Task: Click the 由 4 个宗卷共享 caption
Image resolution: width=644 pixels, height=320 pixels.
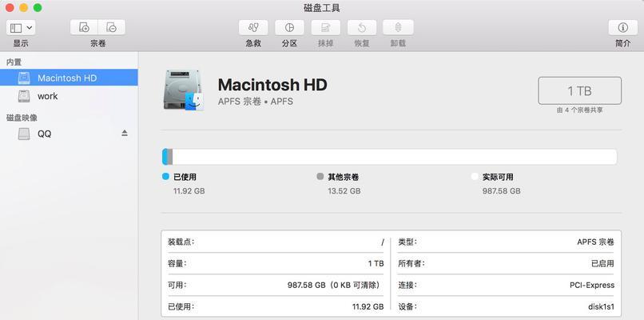Action: pos(579,110)
